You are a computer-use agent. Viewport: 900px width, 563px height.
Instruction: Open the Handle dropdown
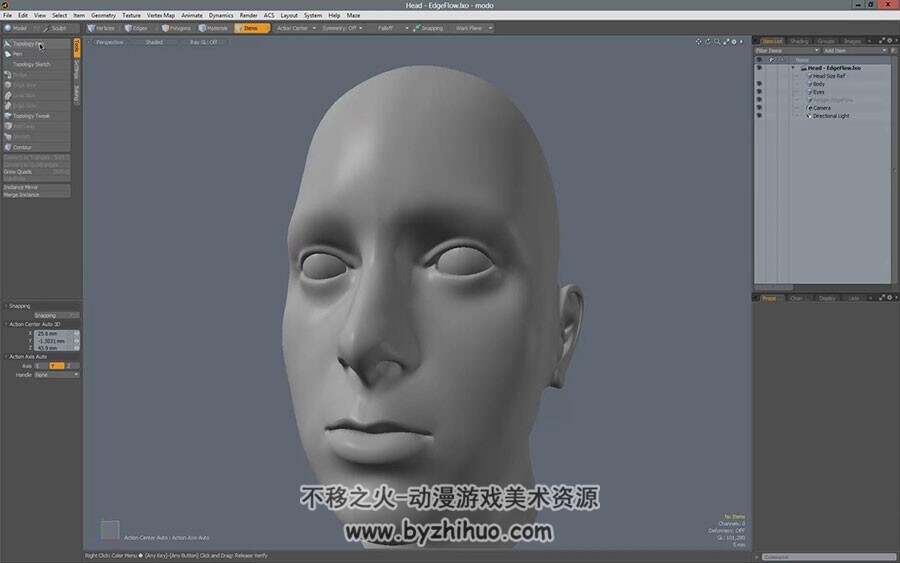click(x=56, y=375)
